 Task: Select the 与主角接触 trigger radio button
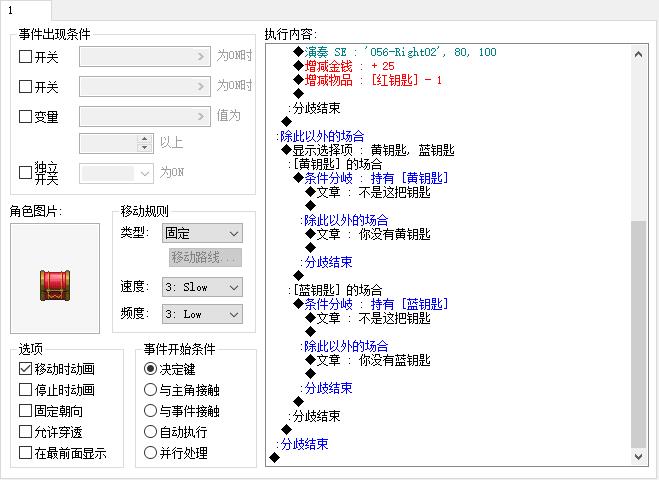coord(150,390)
